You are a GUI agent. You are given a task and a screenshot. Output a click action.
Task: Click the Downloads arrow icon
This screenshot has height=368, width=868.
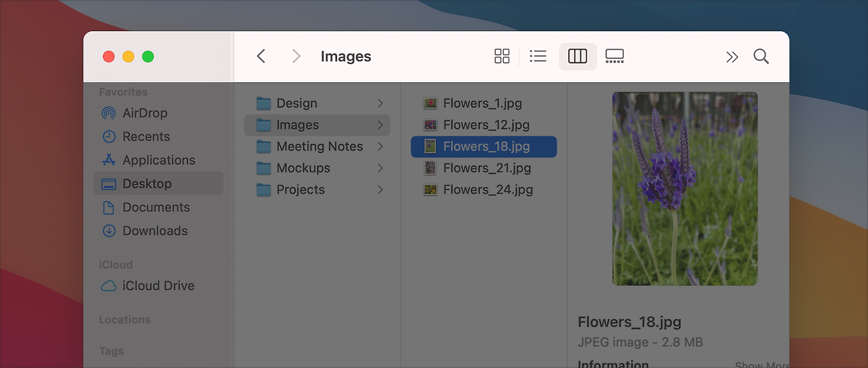pos(108,231)
